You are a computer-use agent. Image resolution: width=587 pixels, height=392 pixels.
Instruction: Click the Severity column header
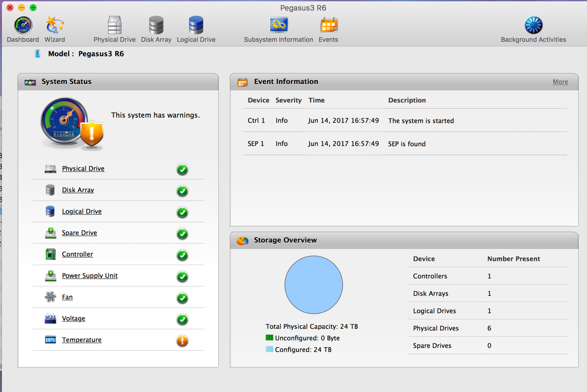pos(289,100)
